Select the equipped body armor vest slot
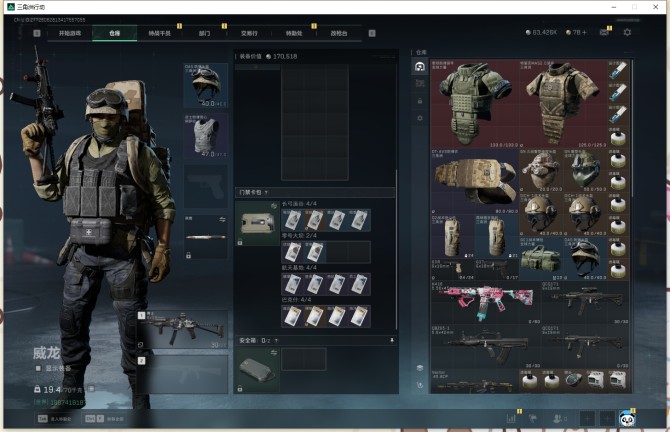The image size is (670, 432). click(206, 136)
